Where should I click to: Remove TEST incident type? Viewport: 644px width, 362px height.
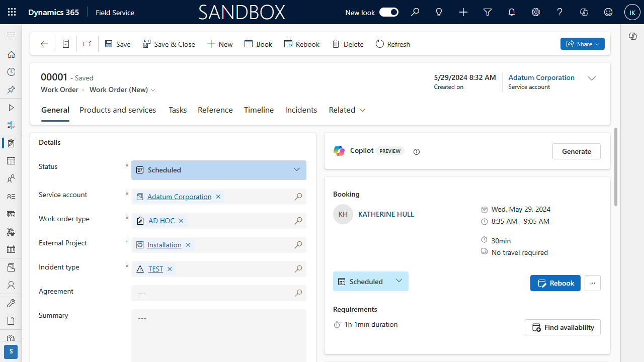point(170,269)
